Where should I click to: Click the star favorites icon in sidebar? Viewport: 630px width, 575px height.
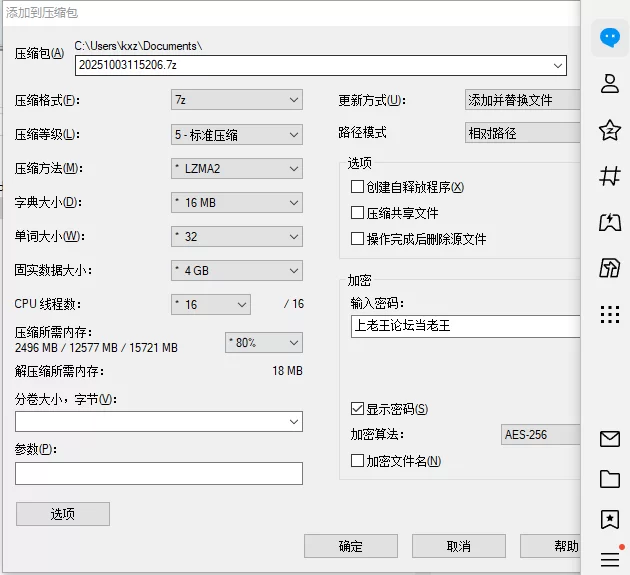(609, 130)
